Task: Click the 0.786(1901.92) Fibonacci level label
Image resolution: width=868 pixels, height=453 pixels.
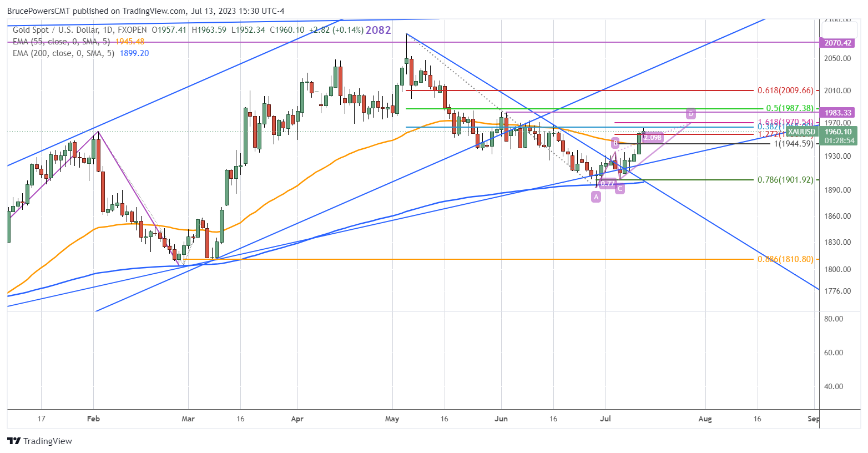Action: click(x=785, y=180)
